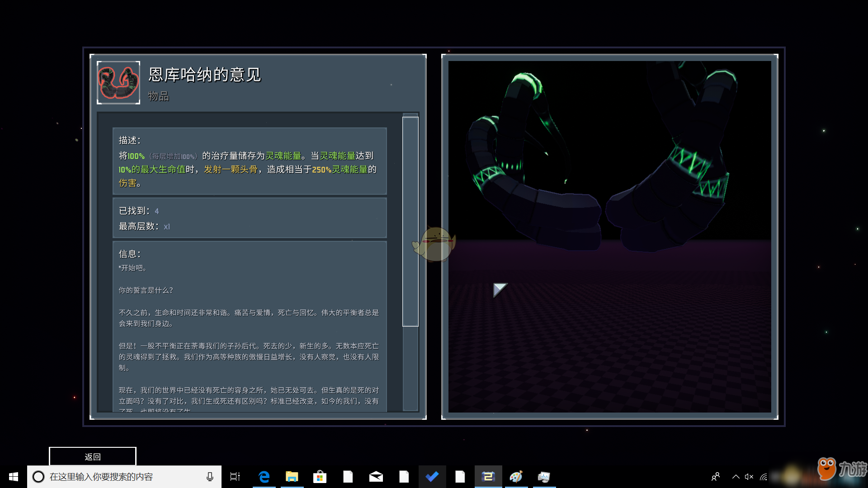Open the blue checkmark app on taskbar
The image size is (868, 488).
pyautogui.click(x=432, y=477)
